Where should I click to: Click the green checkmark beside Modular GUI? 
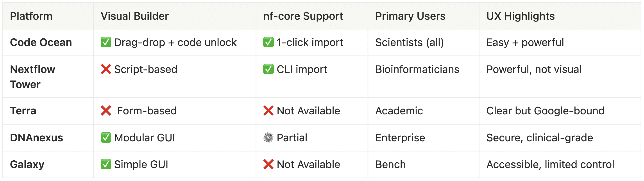pos(106,138)
